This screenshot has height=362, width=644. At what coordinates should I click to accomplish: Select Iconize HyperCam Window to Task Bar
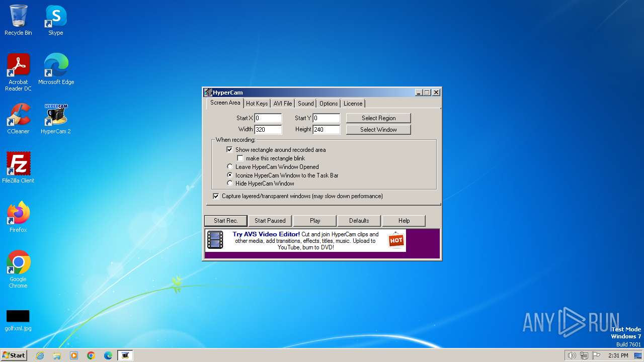pyautogui.click(x=230, y=175)
